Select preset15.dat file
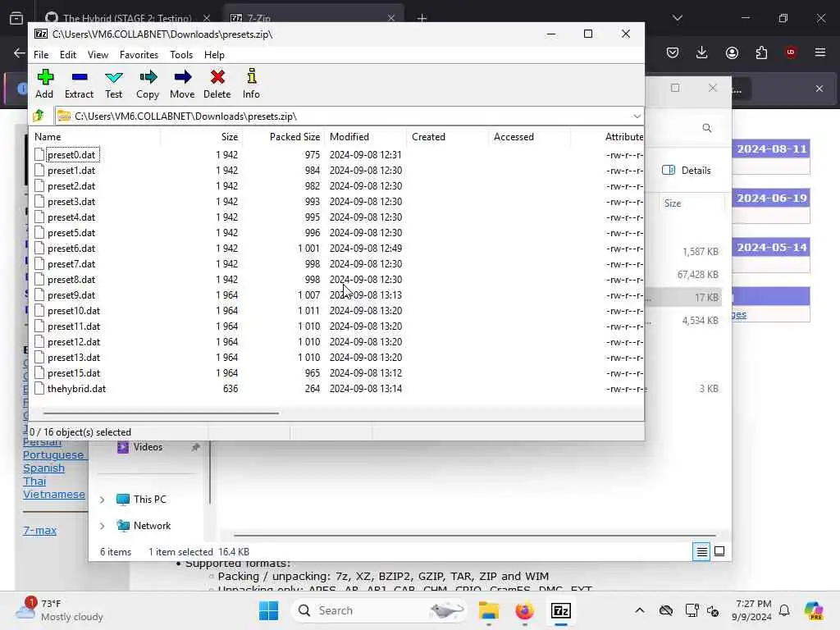The height and width of the screenshot is (630, 840). [x=74, y=373]
